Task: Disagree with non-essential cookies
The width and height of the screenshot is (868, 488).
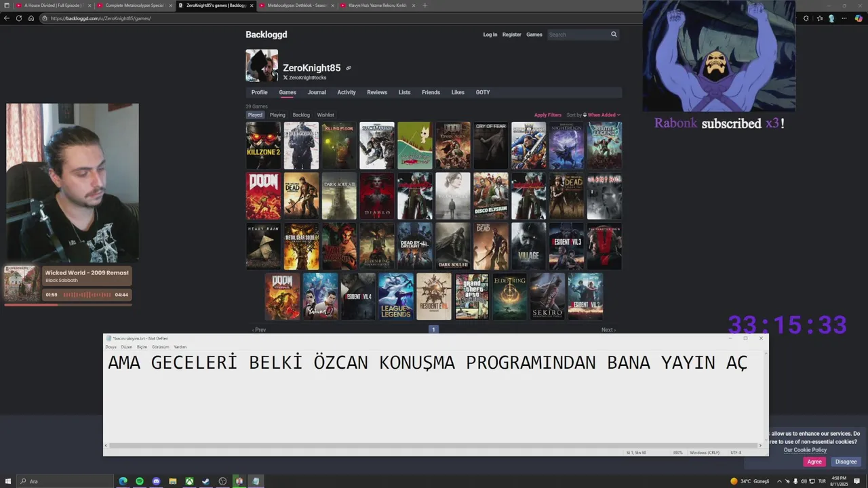Action: pos(846,462)
